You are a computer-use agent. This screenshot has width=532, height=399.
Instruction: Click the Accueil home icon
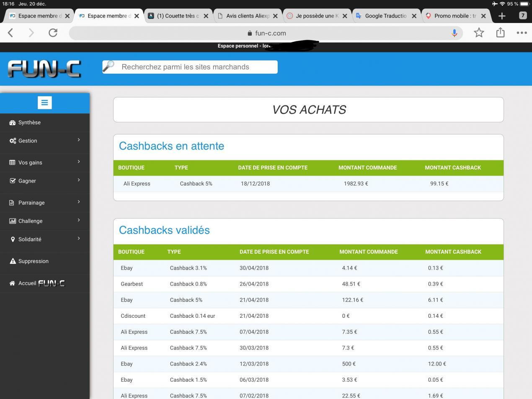[x=13, y=283]
